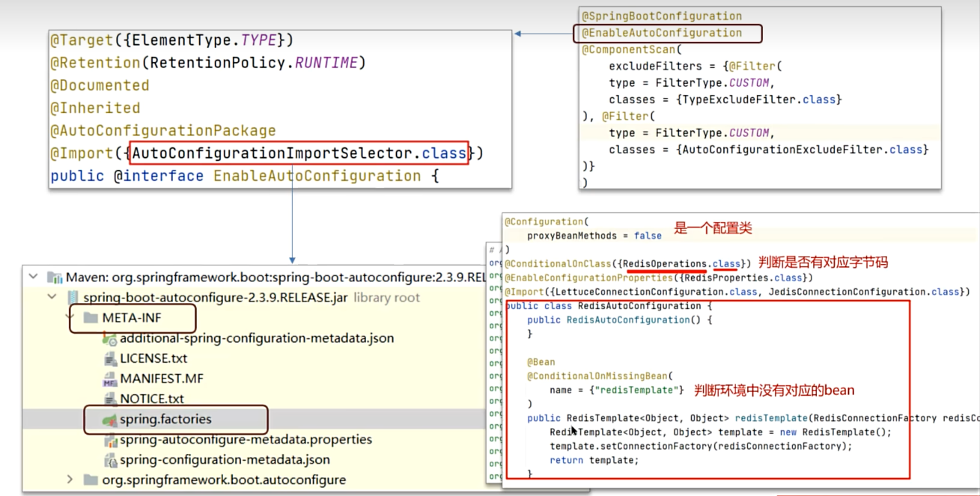This screenshot has width=980, height=496.
Task: Collapse the Maven spring-boot-autoconfigure library node
Action: coord(33,278)
